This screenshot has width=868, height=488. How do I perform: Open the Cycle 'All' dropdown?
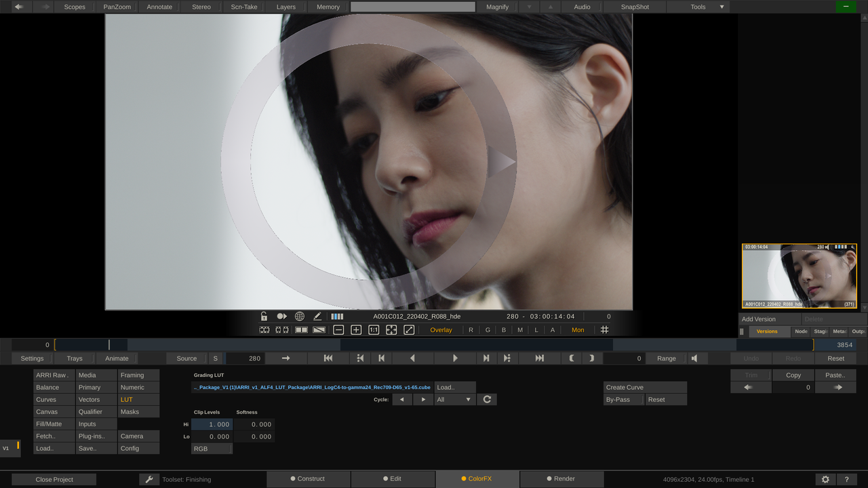(455, 400)
